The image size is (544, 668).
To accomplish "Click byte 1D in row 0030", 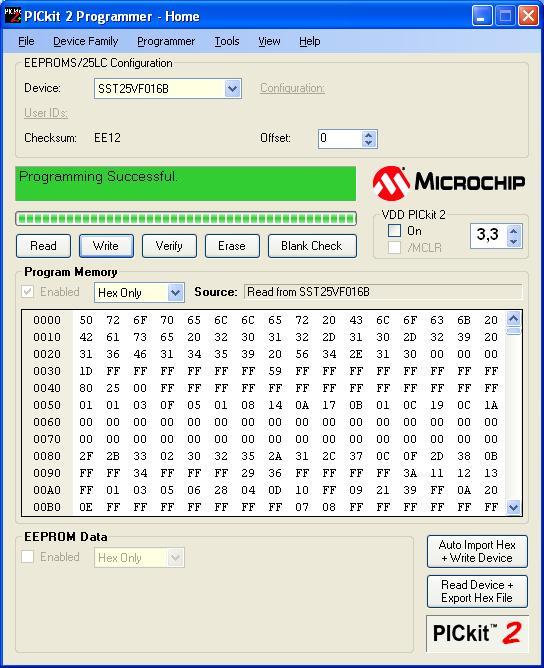I will (x=86, y=371).
